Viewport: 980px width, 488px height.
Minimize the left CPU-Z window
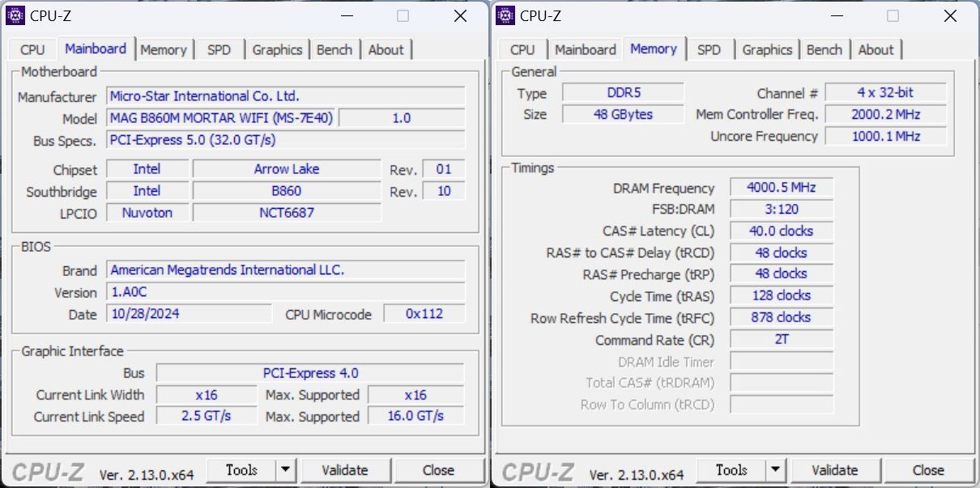[x=347, y=15]
